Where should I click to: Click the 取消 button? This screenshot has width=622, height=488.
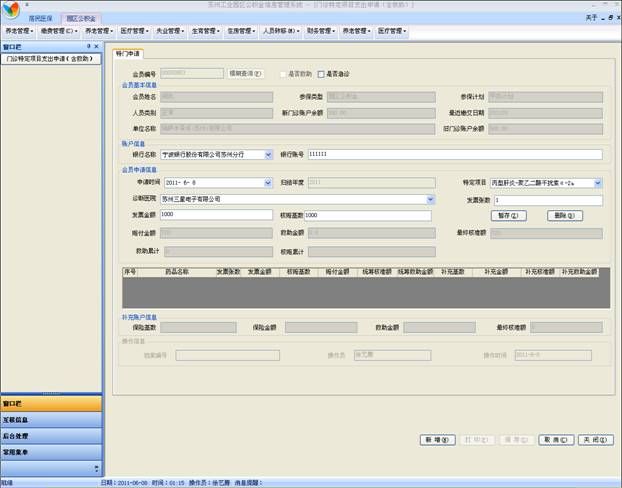pos(556,440)
